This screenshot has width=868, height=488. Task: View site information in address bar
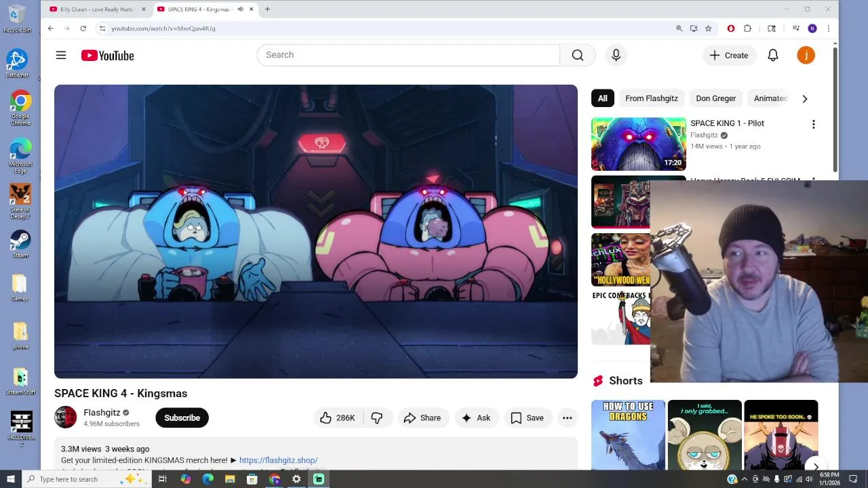pyautogui.click(x=102, y=28)
